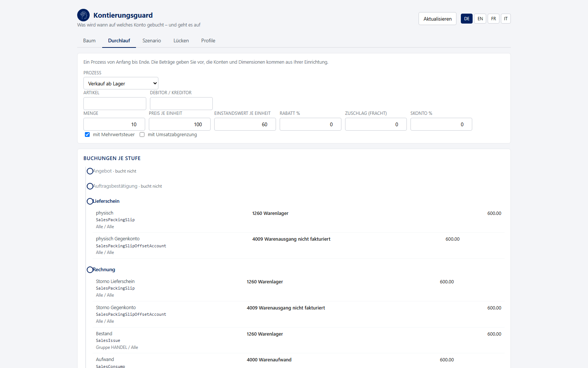Switch to the Baum tab
Viewport: 588px width, 368px height.
(x=89, y=41)
